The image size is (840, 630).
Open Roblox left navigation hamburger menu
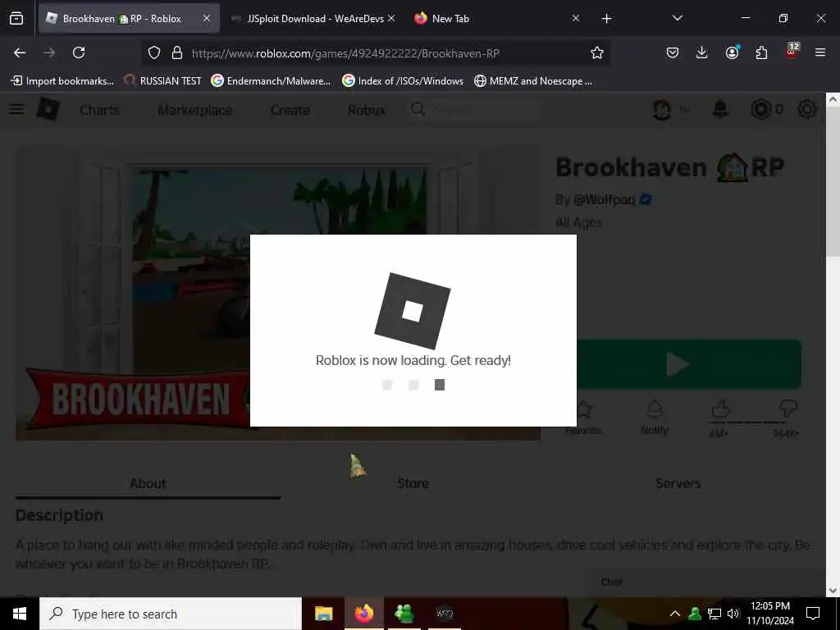pos(16,109)
